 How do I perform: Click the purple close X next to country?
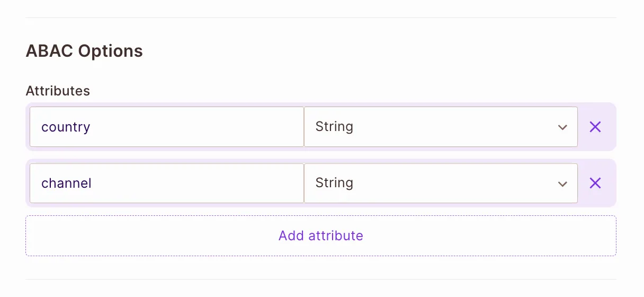coord(595,127)
